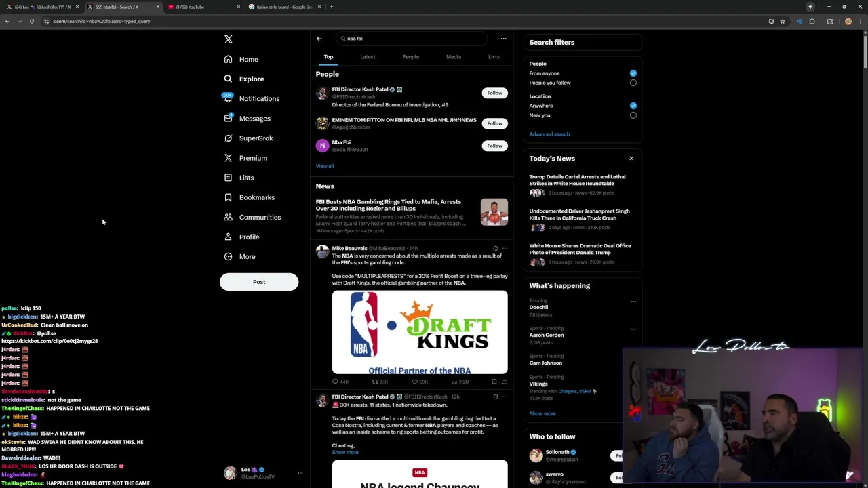Select People you follow radio option
This screenshot has height=488, width=868.
click(633, 83)
